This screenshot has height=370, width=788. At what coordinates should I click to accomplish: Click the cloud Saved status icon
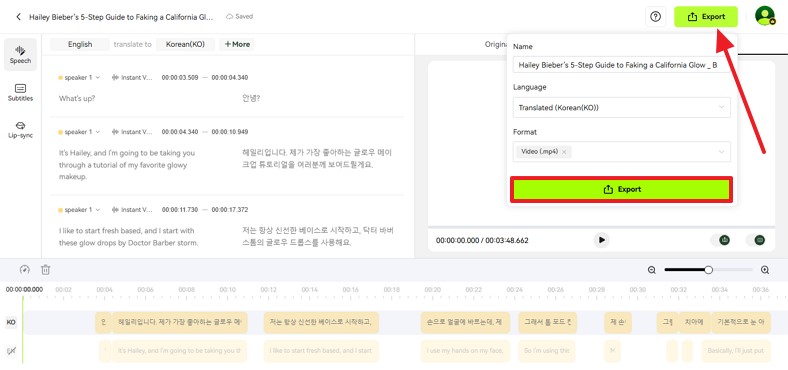[x=230, y=17]
